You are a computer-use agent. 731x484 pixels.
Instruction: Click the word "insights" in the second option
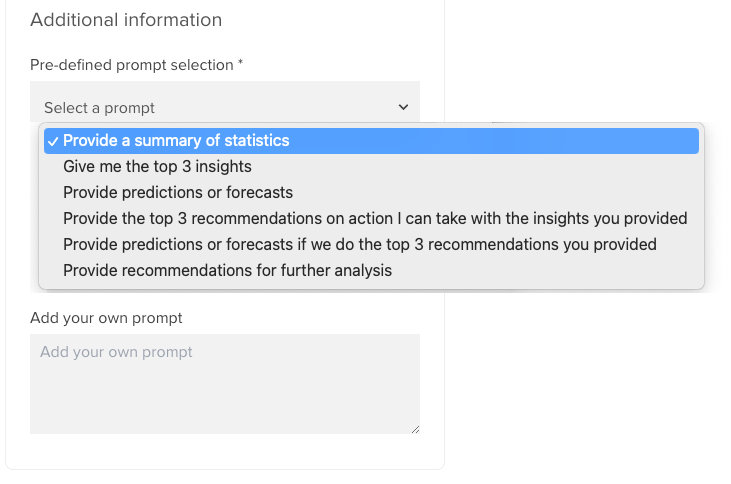click(x=223, y=167)
